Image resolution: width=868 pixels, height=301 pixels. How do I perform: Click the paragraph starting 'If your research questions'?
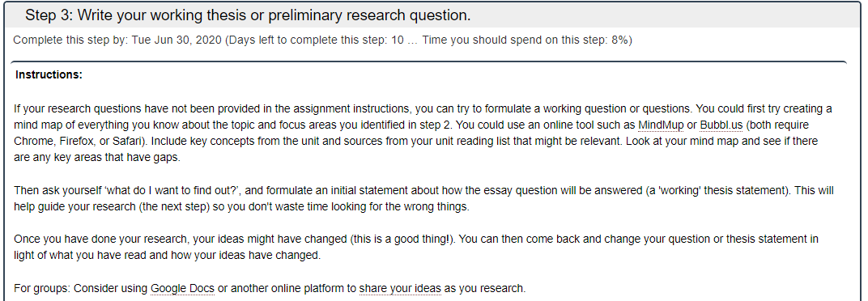click(423, 133)
